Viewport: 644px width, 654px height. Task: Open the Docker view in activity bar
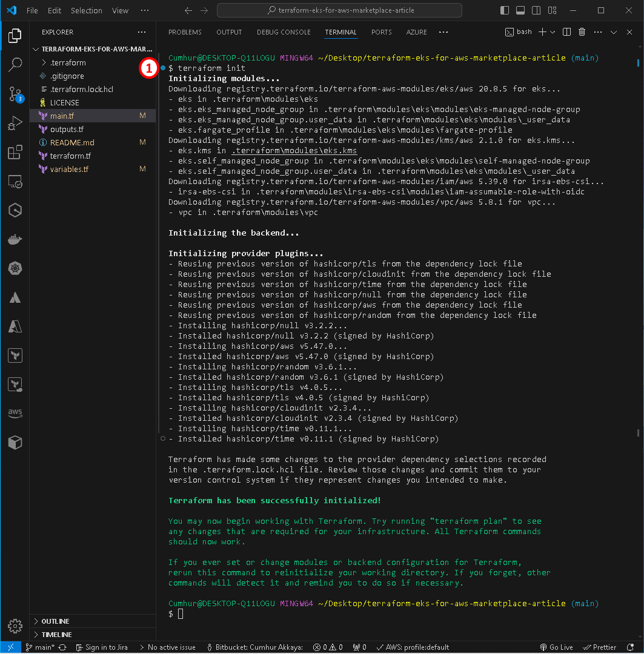[15, 240]
